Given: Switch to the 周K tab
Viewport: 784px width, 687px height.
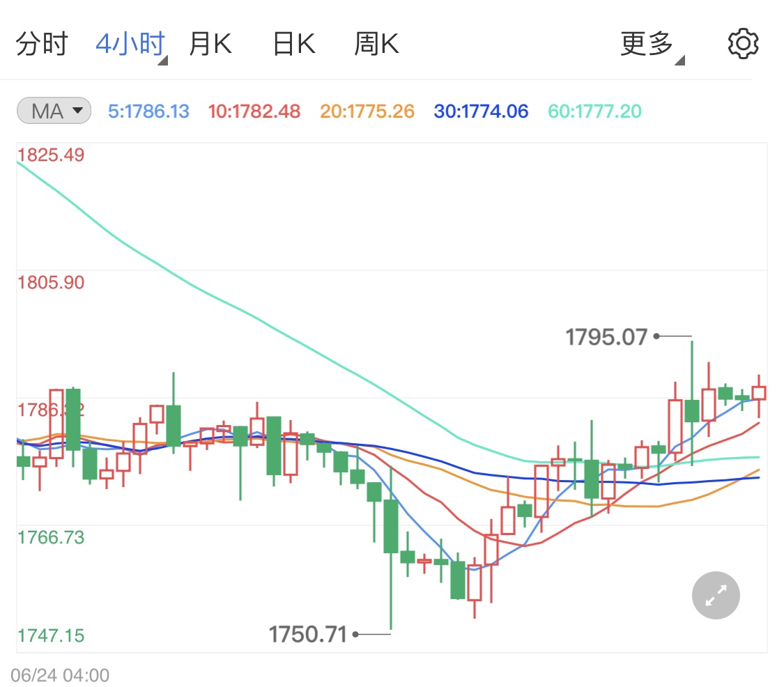Looking at the screenshot, I should (x=376, y=44).
